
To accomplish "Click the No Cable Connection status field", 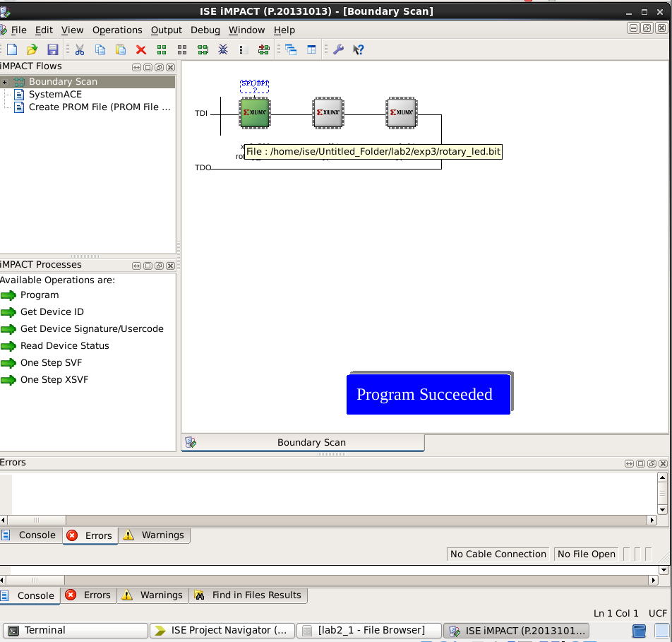I will [x=498, y=554].
